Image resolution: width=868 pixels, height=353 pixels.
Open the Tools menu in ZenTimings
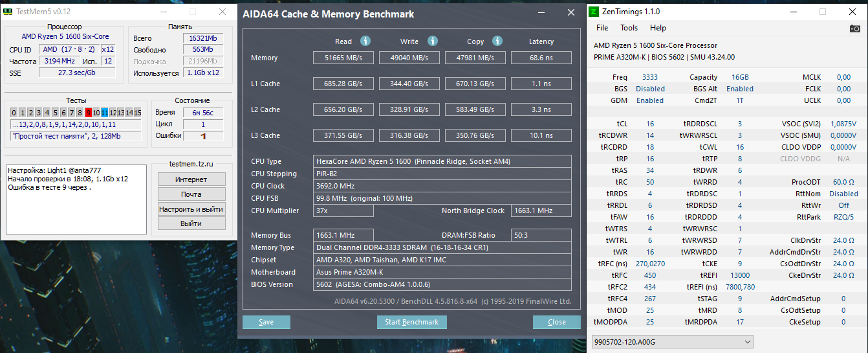point(629,28)
